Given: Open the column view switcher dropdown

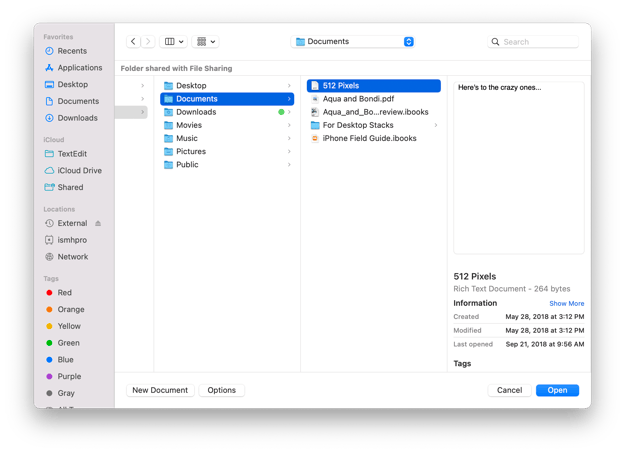Looking at the screenshot, I should click(174, 41).
